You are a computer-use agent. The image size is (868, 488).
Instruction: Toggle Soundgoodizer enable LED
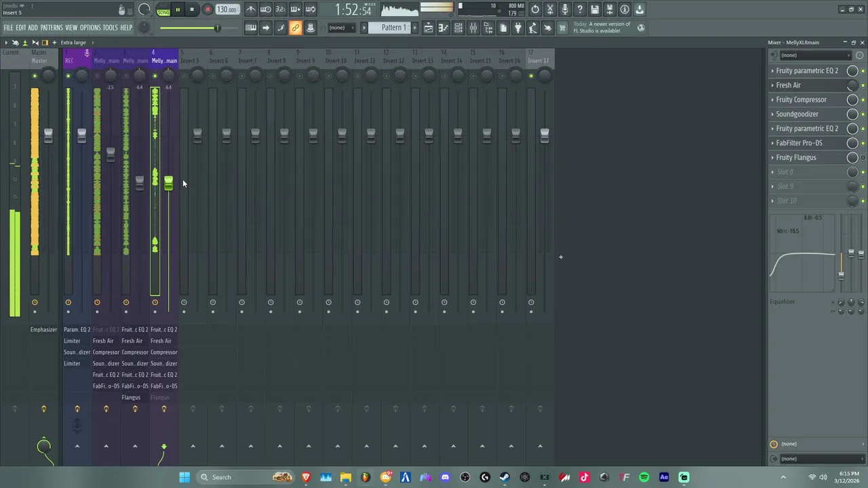(x=863, y=114)
